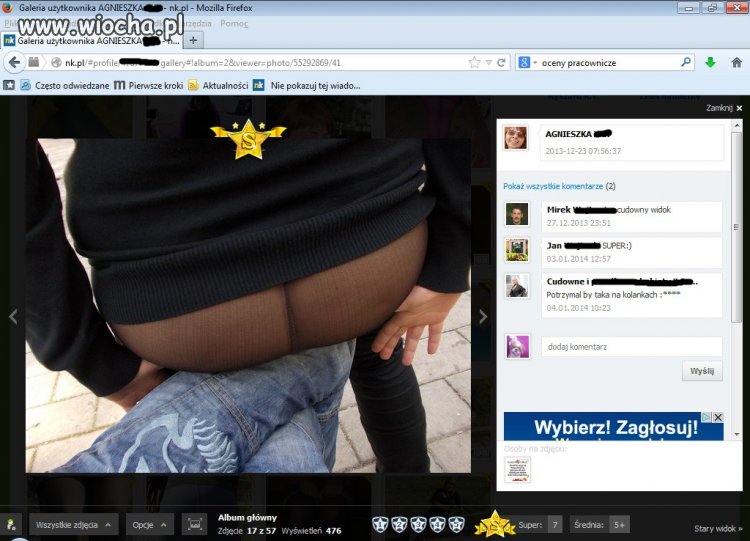
Task: Toggle fullscreen slideshow icon
Action: [x=195, y=525]
